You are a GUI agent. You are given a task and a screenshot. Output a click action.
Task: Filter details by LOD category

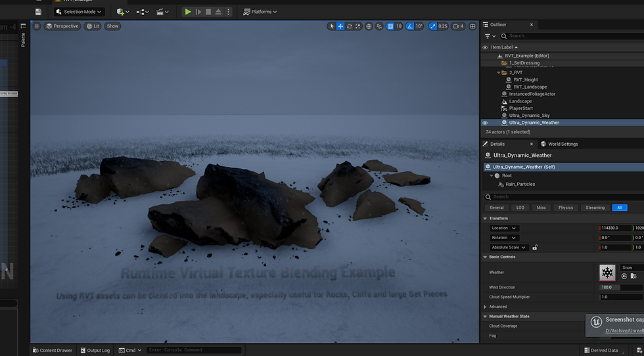[520, 208]
